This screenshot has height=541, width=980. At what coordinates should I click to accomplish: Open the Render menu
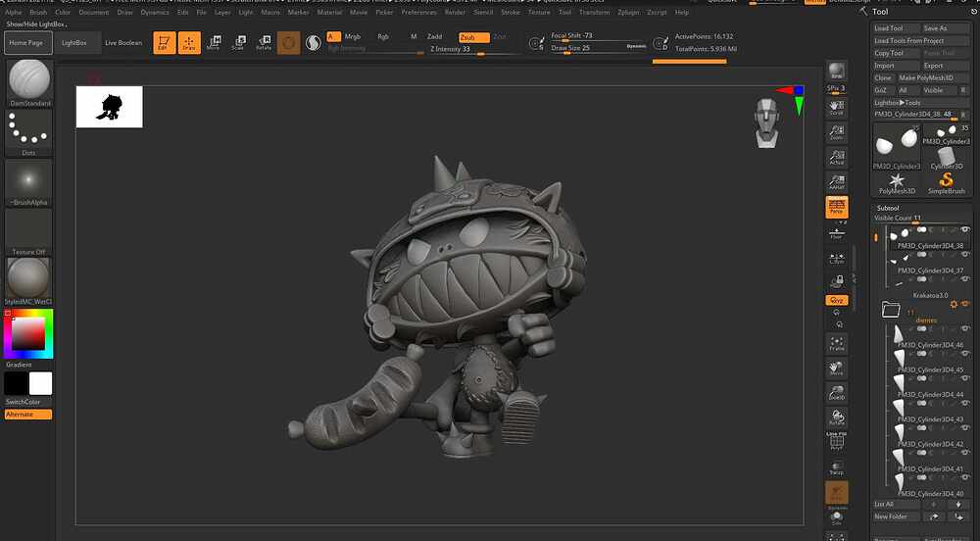(x=455, y=12)
